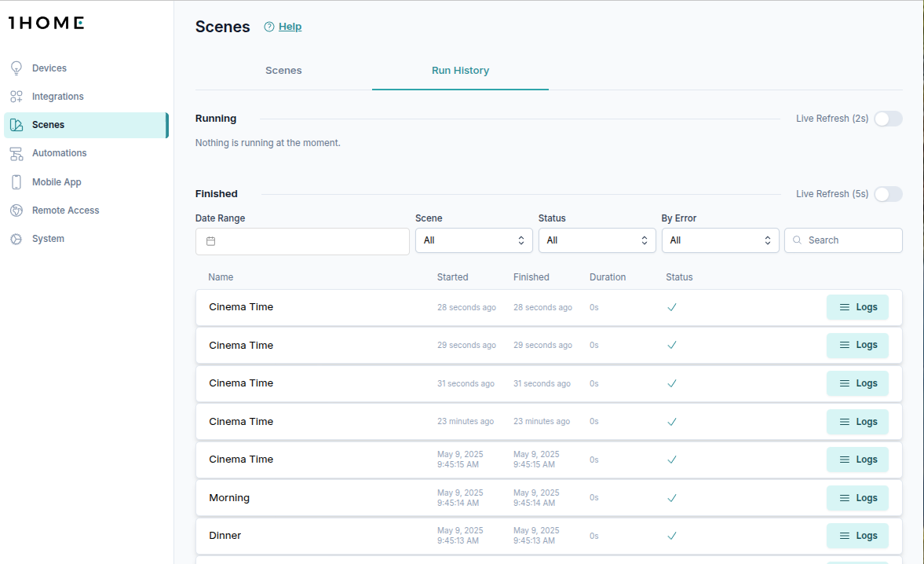Click the Remote Access globe icon
This screenshot has width=924, height=564.
point(16,211)
